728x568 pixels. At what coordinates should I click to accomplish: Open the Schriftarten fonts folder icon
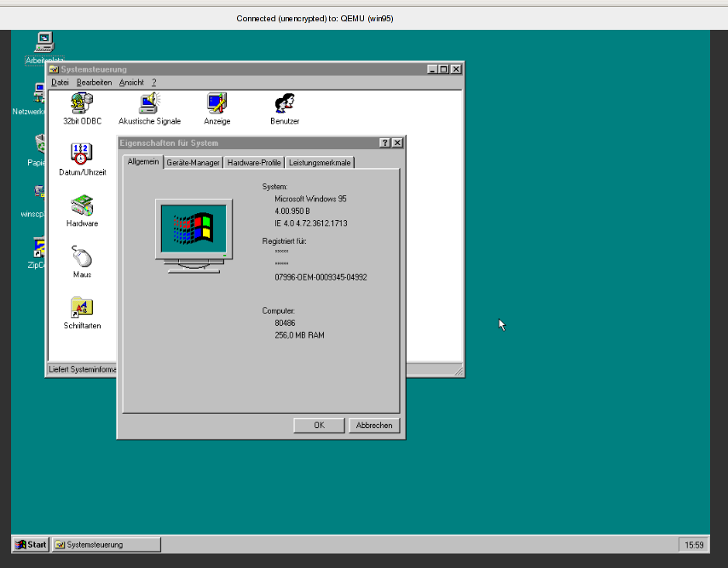point(82,312)
